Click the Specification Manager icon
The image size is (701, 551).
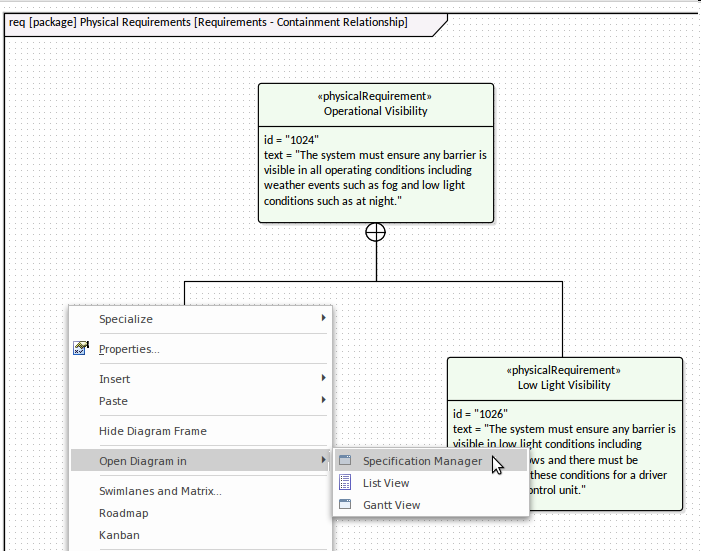pyautogui.click(x=346, y=461)
